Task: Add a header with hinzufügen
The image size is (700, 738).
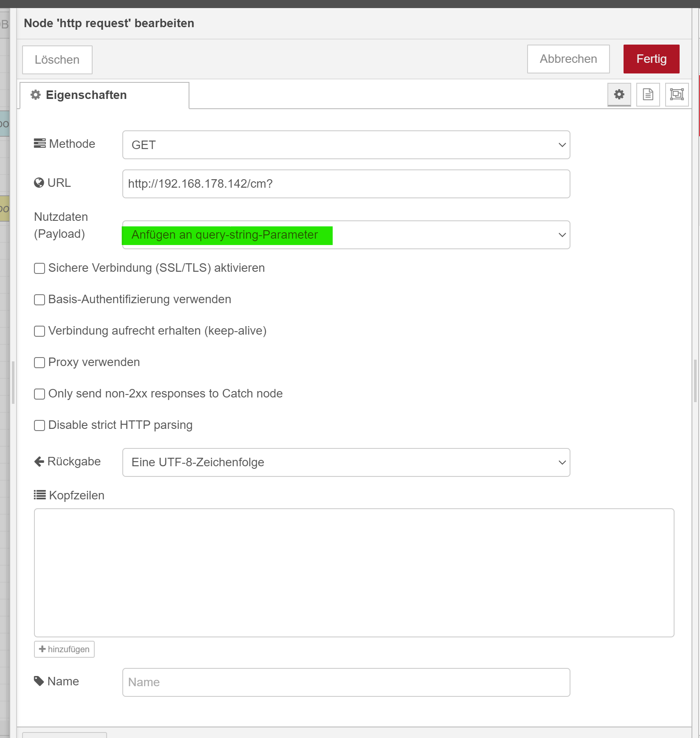Action: pyautogui.click(x=64, y=649)
